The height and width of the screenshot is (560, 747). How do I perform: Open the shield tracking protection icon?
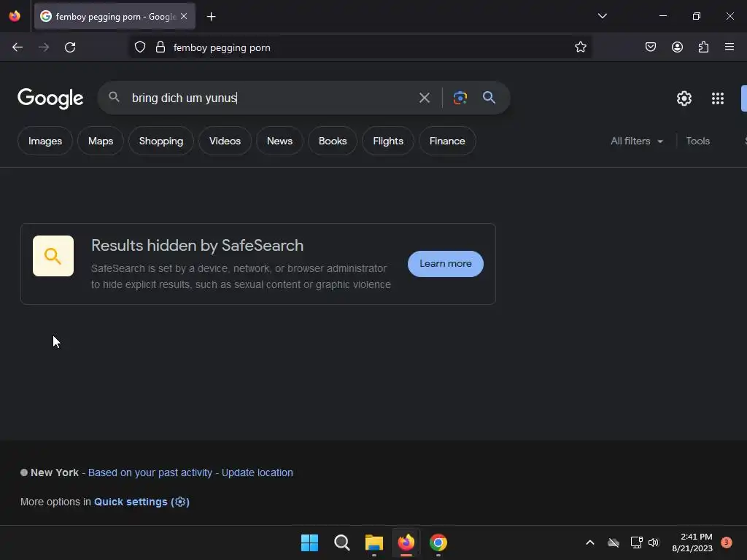click(139, 47)
